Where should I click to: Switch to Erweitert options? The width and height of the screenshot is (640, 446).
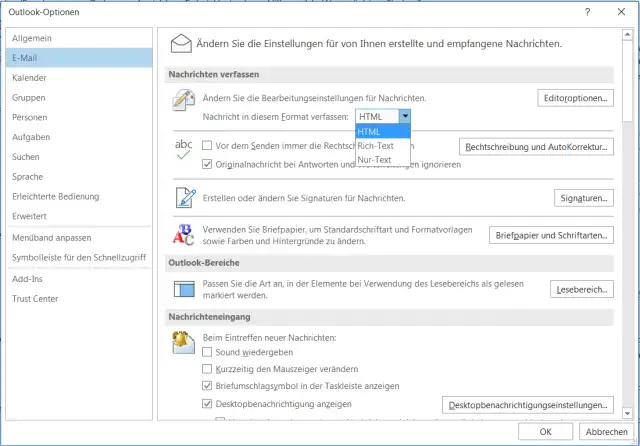(x=79, y=216)
